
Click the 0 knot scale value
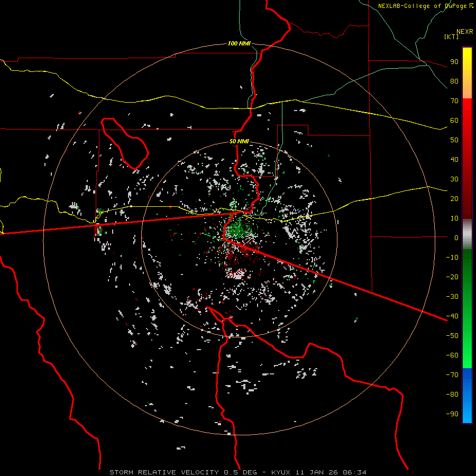click(456, 238)
